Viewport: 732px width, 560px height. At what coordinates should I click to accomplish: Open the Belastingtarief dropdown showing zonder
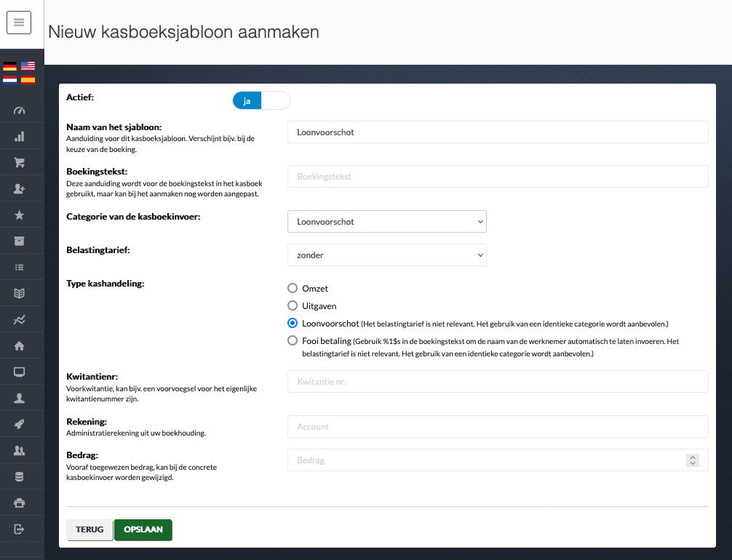coord(387,255)
